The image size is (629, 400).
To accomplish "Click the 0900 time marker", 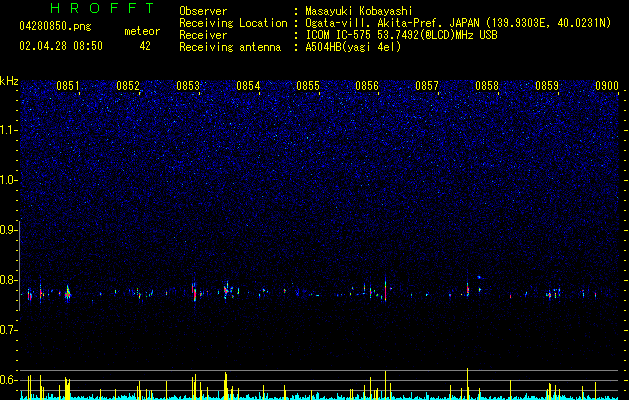I will (607, 86).
